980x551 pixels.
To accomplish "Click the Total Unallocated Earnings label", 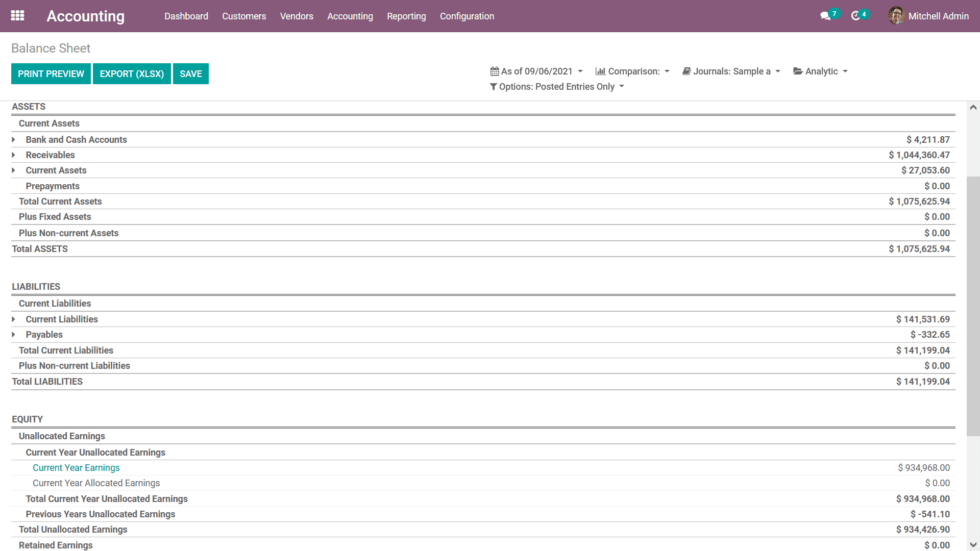I will (x=73, y=530).
